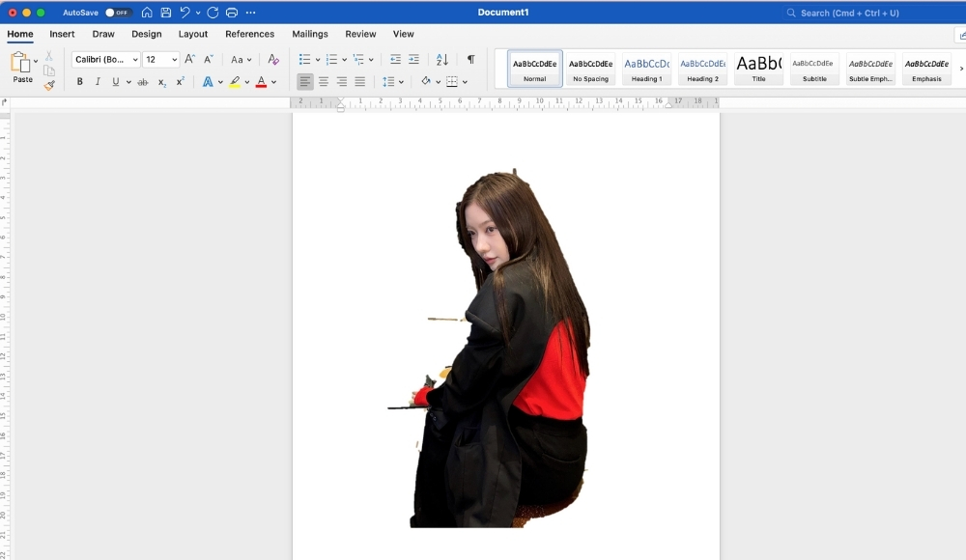Open the Layout ribbon tab
Viewport: 966px width, 560px height.
click(x=193, y=34)
